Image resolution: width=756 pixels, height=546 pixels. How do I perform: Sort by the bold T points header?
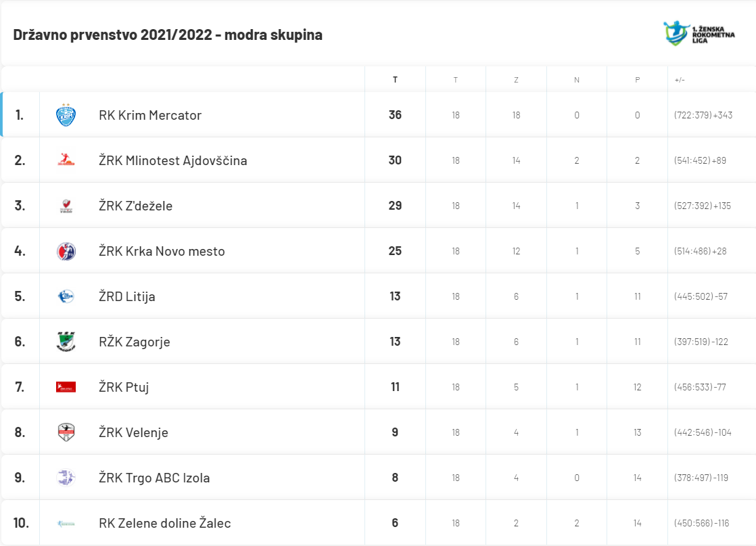(x=395, y=80)
